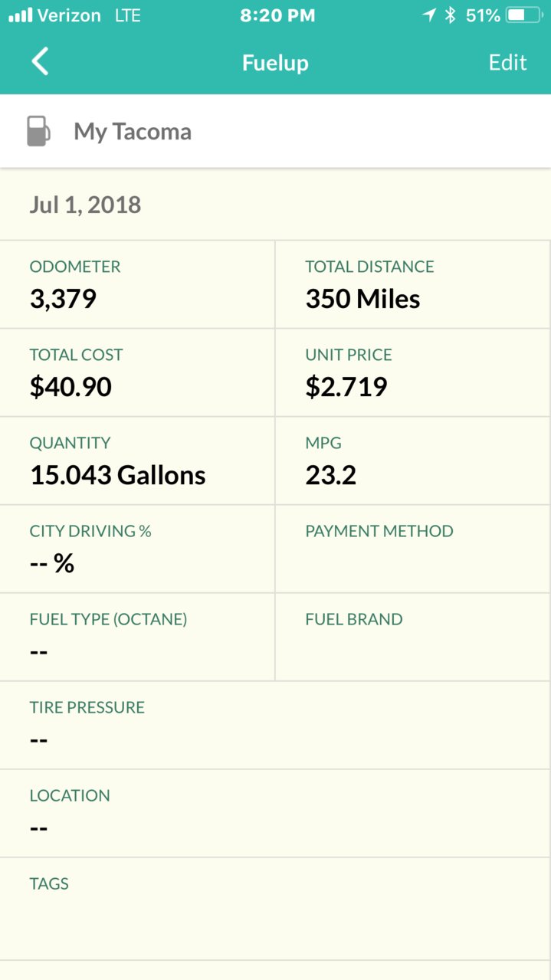Tap the back arrow icon
This screenshot has height=980, width=551.
[x=40, y=61]
